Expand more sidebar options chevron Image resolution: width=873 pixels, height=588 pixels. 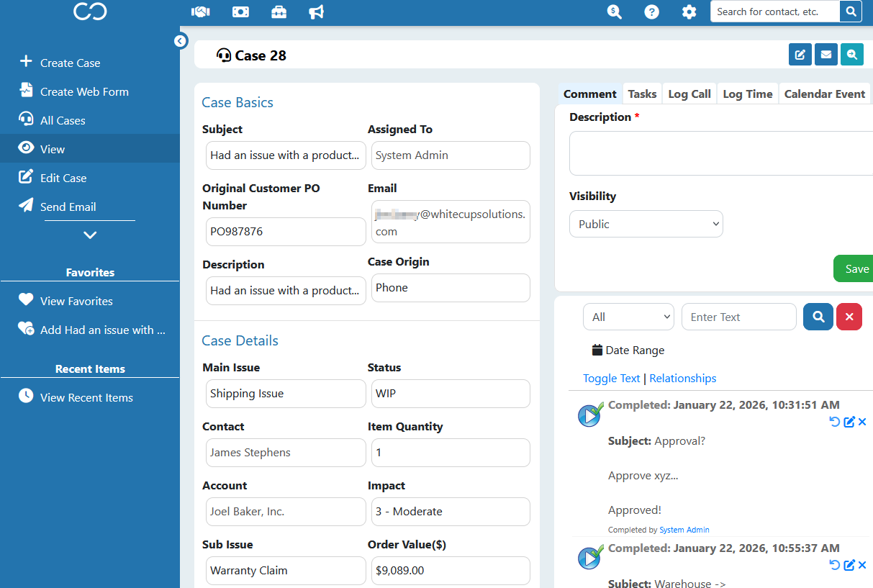coord(90,235)
